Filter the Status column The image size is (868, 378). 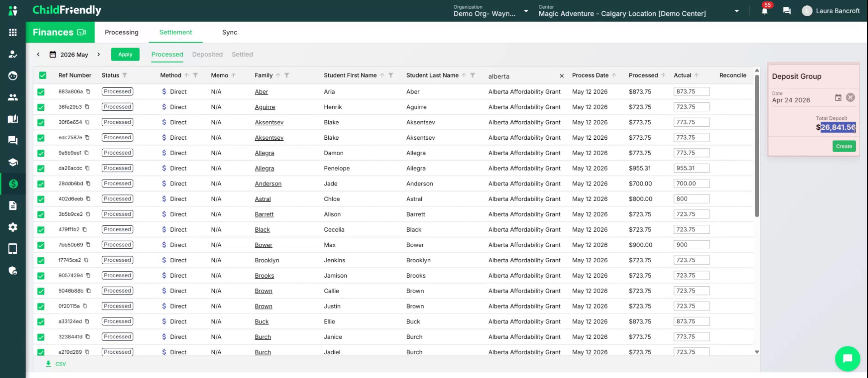click(125, 75)
